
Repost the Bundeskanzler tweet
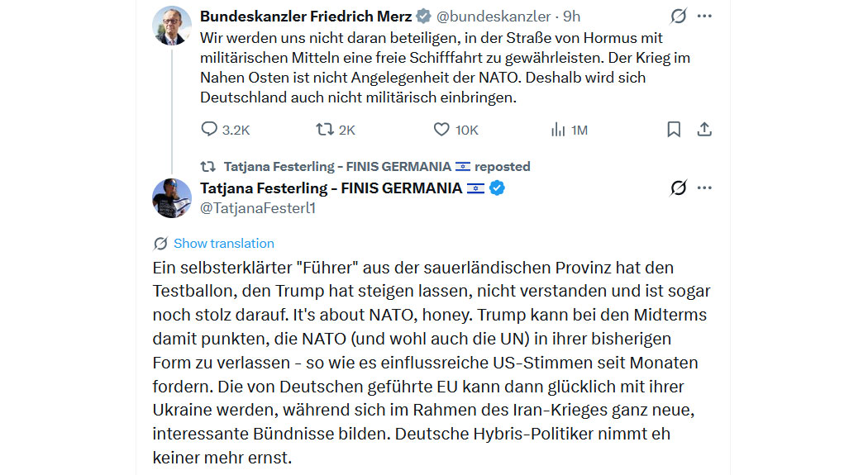tap(325, 130)
